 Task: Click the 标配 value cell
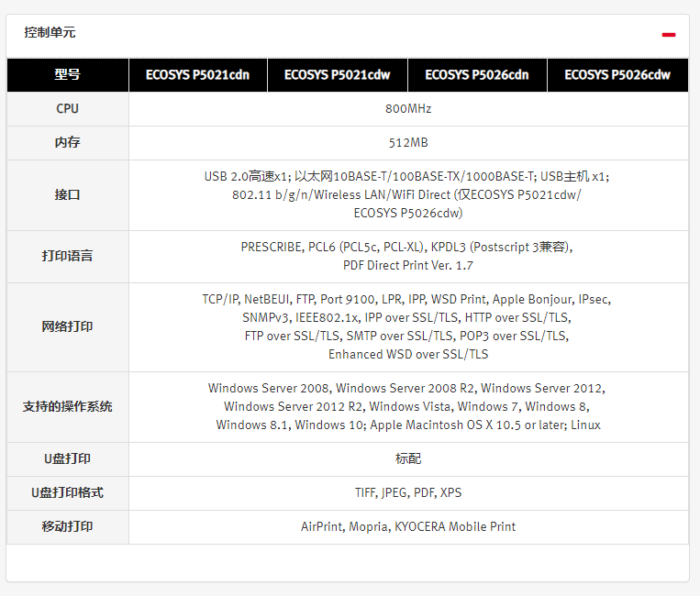(x=408, y=458)
